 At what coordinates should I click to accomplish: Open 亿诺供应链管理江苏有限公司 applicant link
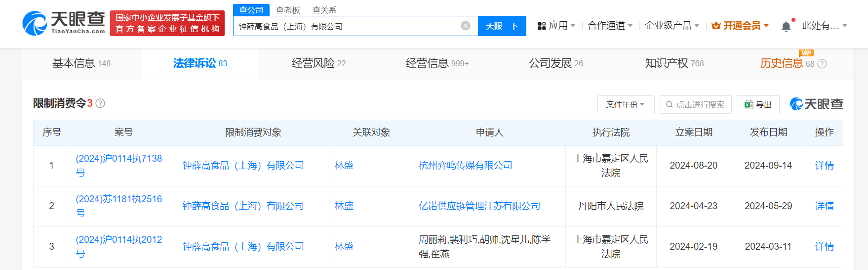479,206
